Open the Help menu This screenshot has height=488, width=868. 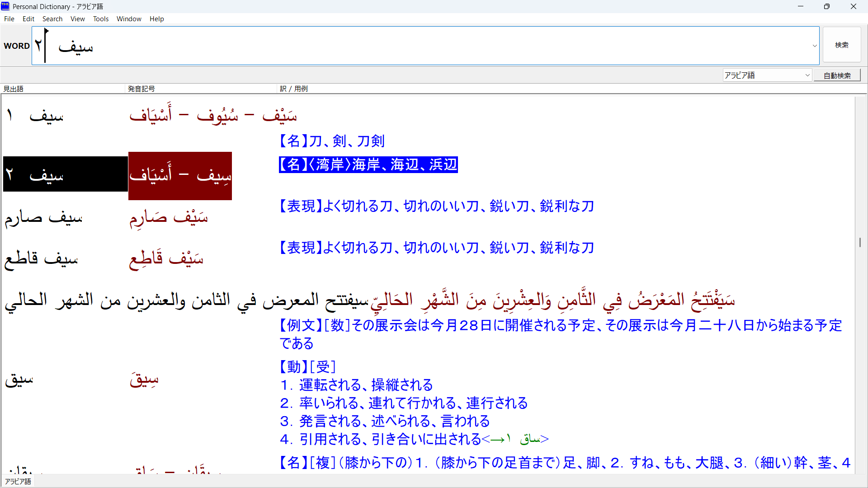pyautogui.click(x=156, y=19)
